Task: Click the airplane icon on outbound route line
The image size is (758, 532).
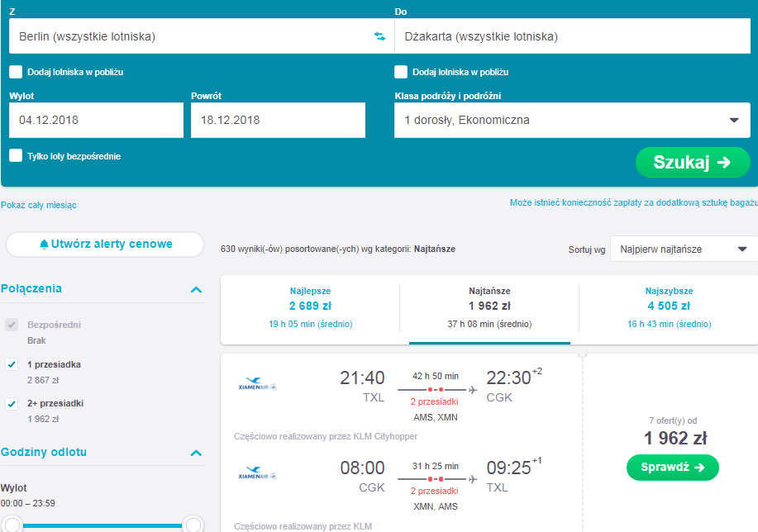Action: [472, 389]
